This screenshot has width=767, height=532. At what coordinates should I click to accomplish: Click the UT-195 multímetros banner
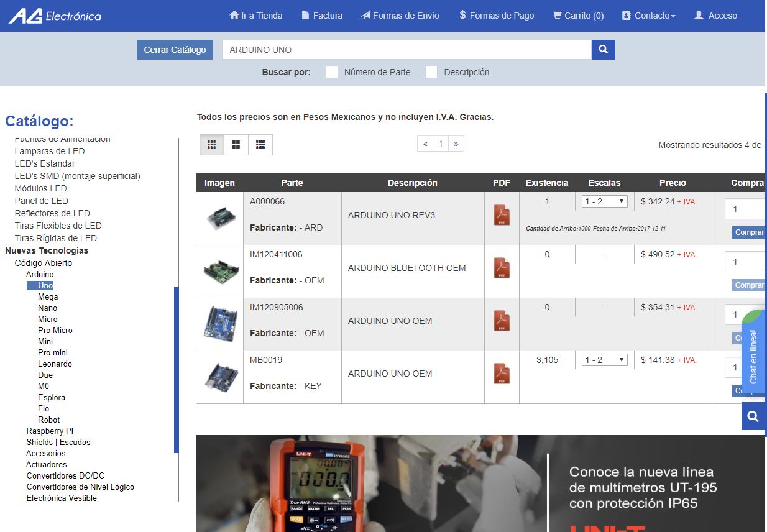(481, 484)
